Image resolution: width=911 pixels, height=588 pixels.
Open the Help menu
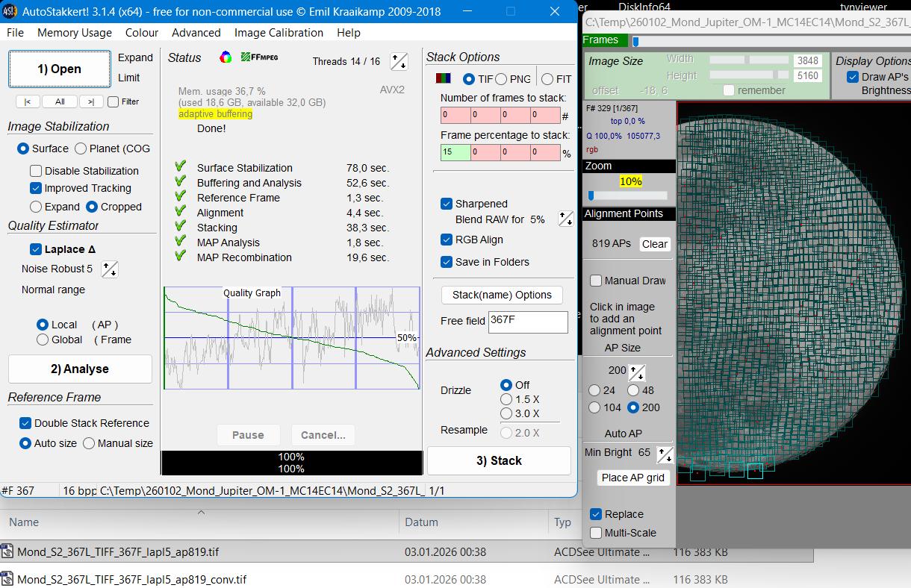(349, 33)
